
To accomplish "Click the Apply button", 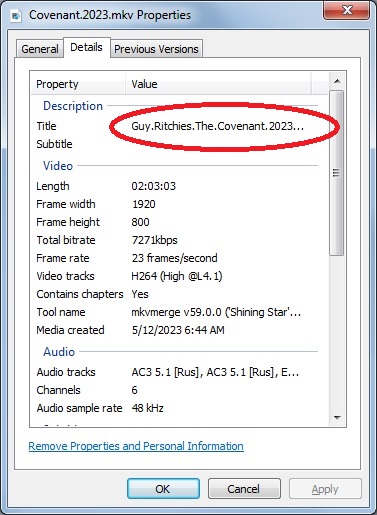I will point(325,489).
